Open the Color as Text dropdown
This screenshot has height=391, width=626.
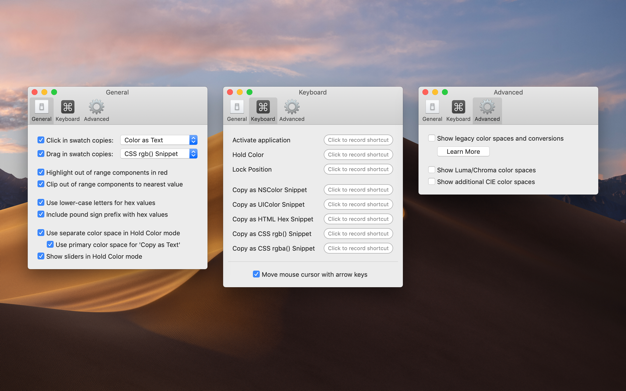click(159, 140)
